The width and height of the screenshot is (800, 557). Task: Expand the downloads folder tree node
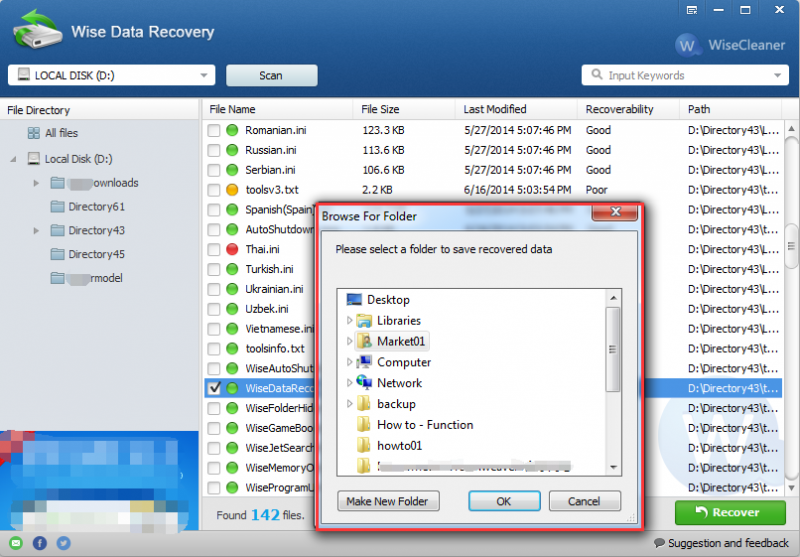pos(36,183)
